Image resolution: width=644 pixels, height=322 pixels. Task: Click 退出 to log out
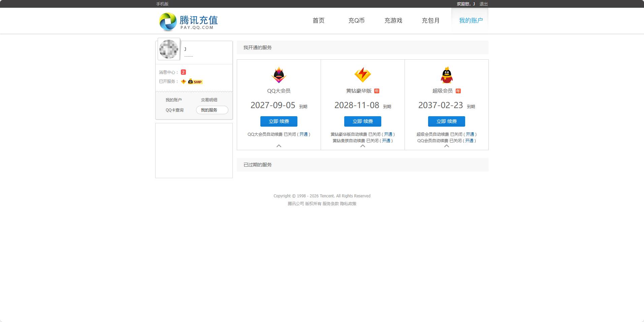click(484, 4)
